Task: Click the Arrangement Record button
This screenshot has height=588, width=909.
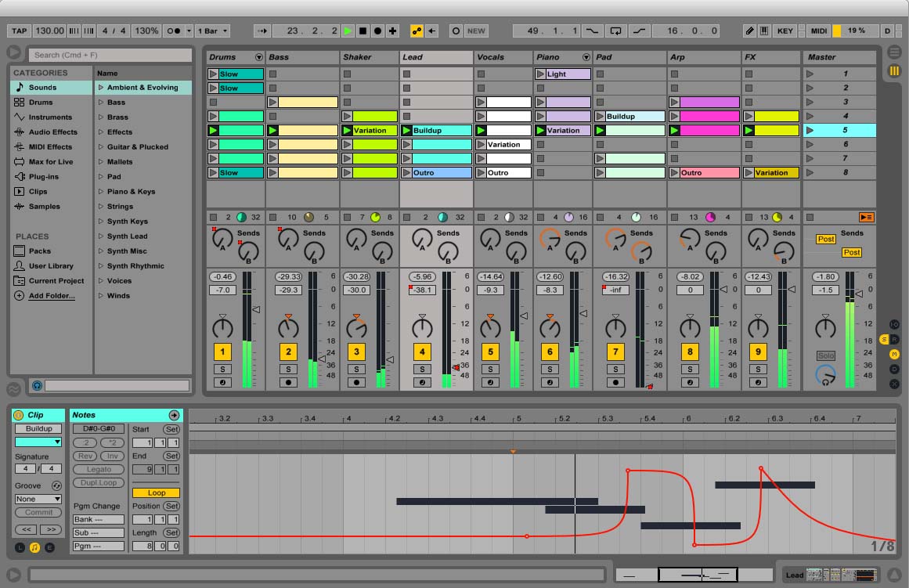Action: (377, 31)
